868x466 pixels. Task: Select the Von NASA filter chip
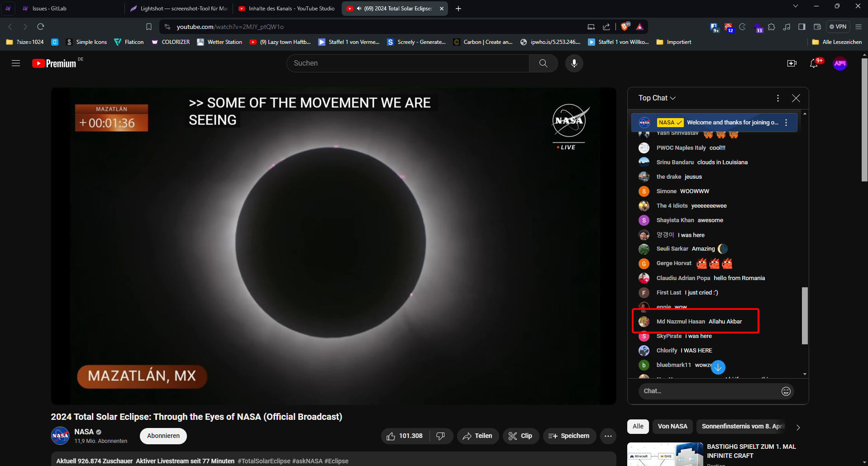click(x=672, y=426)
